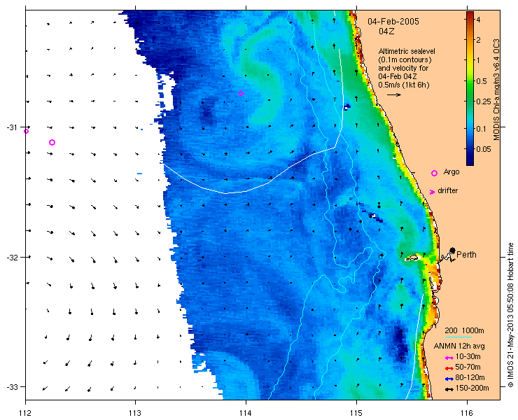Click the longitude axis label '113'

(x=135, y=413)
